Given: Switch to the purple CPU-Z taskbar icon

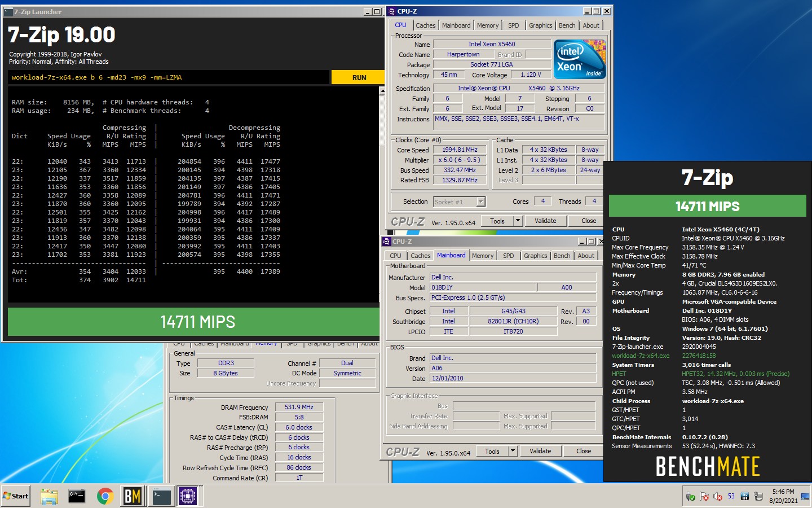Looking at the screenshot, I should click(188, 496).
